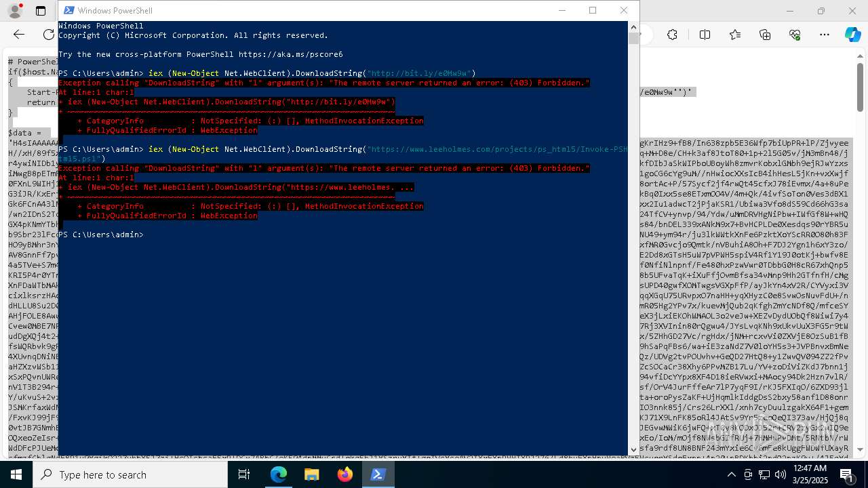Open Meet Now camera tray icon
This screenshot has height=488, width=868.
point(747,474)
